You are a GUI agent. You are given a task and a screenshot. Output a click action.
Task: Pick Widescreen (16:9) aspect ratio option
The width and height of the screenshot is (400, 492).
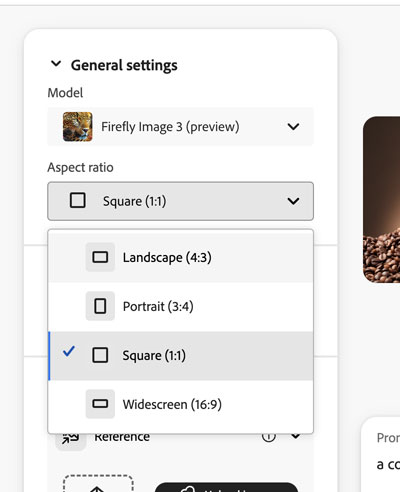click(180, 404)
